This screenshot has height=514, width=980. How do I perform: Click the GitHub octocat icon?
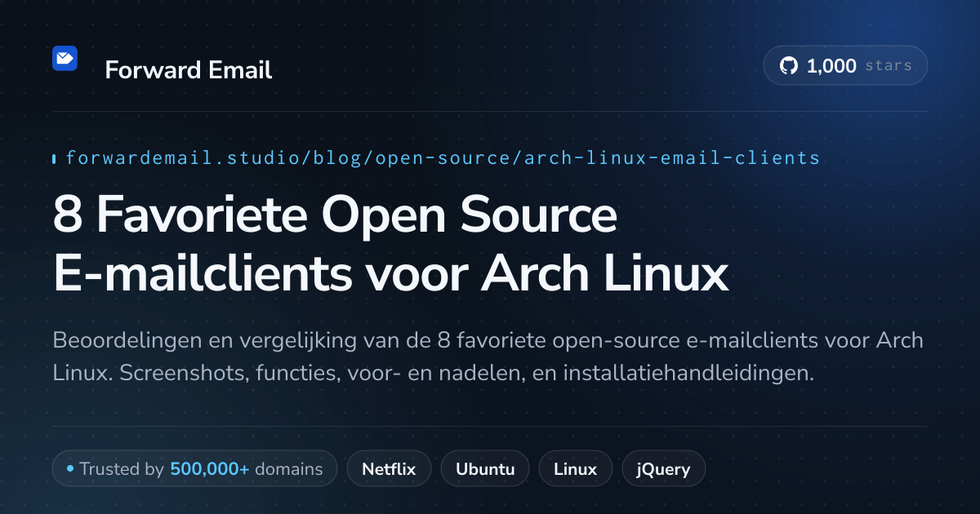point(789,66)
